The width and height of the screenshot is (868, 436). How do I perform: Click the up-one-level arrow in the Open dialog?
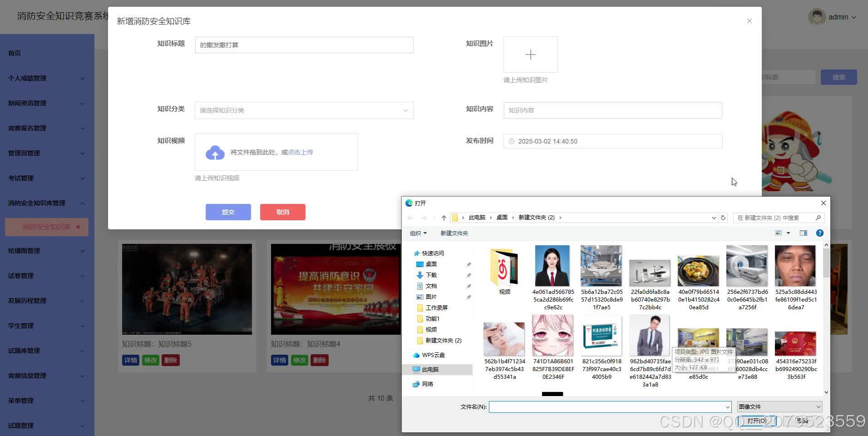point(444,218)
